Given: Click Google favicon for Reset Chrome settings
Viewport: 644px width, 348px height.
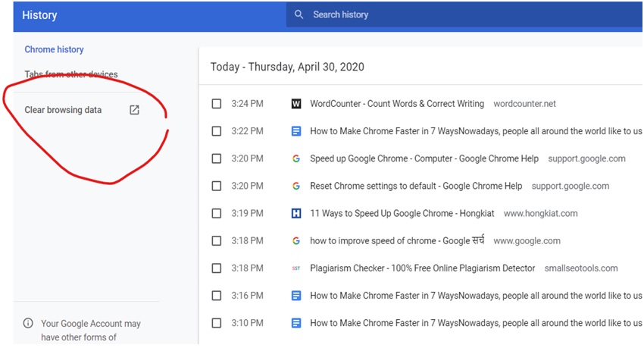Looking at the screenshot, I should pyautogui.click(x=296, y=186).
